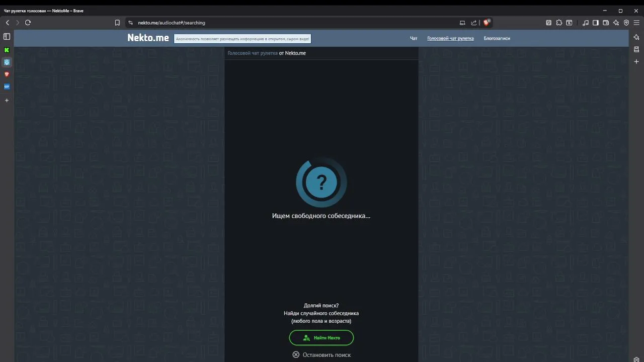Image resolution: width=644 pixels, height=362 pixels.
Task: Open tab search window icon
Action: [569, 23]
